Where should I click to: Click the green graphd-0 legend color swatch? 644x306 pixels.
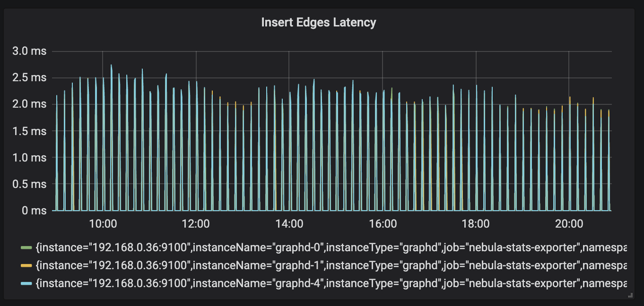click(x=26, y=248)
